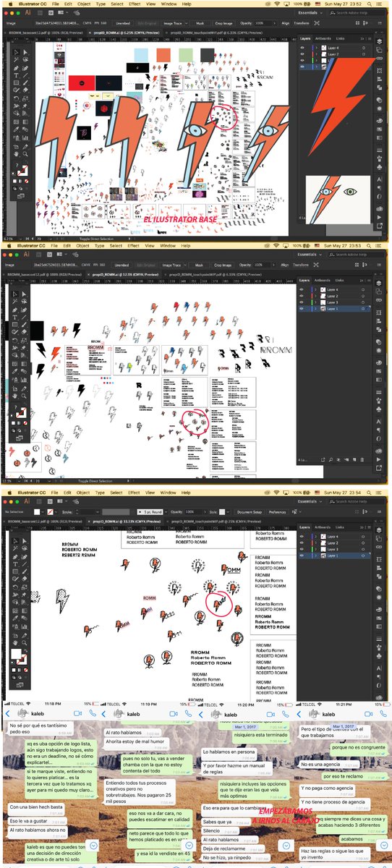
Task: Hide Layer 4 in the 12.5% window's Layers panel
Action: pyautogui.click(x=302, y=289)
